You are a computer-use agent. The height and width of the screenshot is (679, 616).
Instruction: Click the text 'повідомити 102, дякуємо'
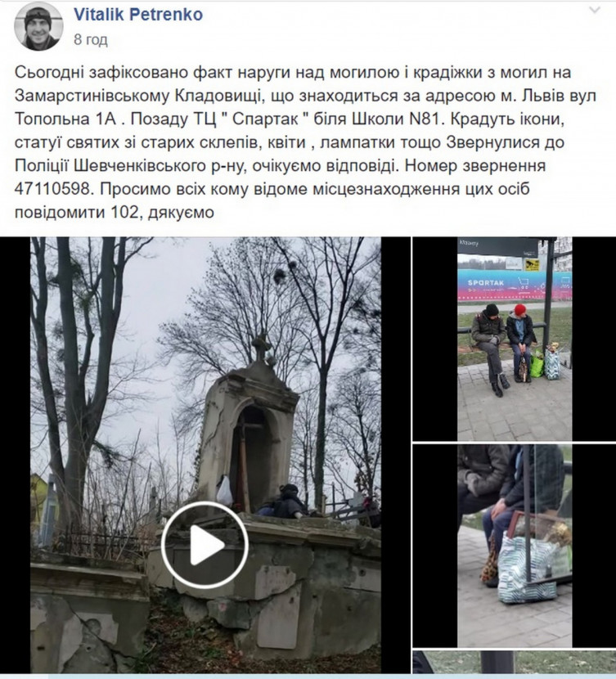[115, 213]
